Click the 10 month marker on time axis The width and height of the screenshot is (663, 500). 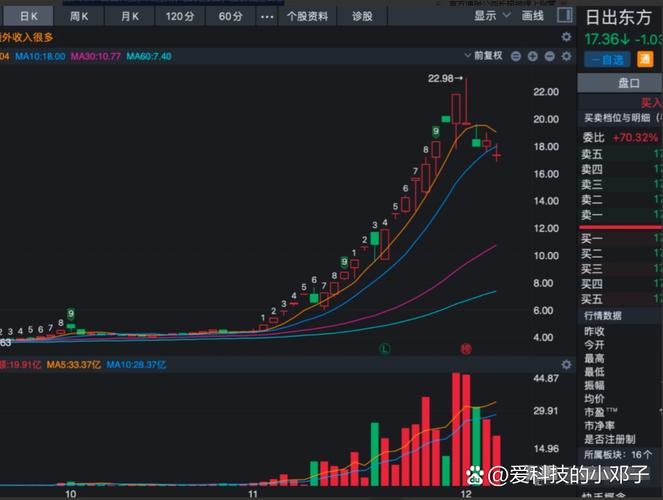pos(71,494)
